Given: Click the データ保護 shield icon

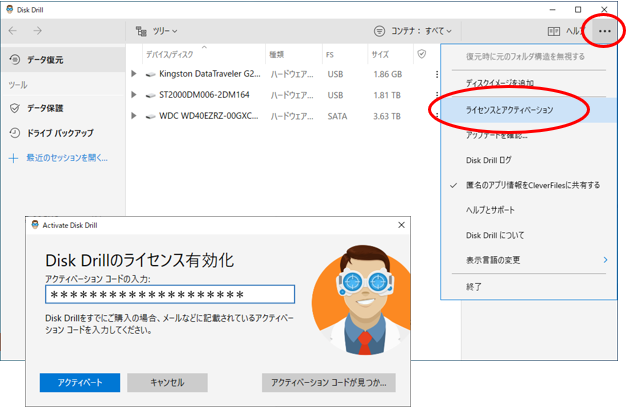Looking at the screenshot, I should pos(15,108).
